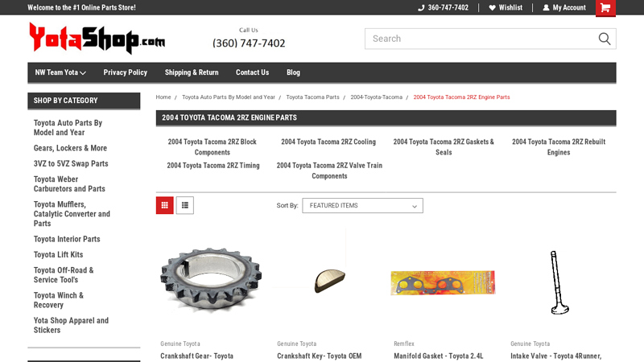Screen dimensions: 644x362
Task: Open the Crankshaft Gear product image
Action: pyautogui.click(x=211, y=281)
